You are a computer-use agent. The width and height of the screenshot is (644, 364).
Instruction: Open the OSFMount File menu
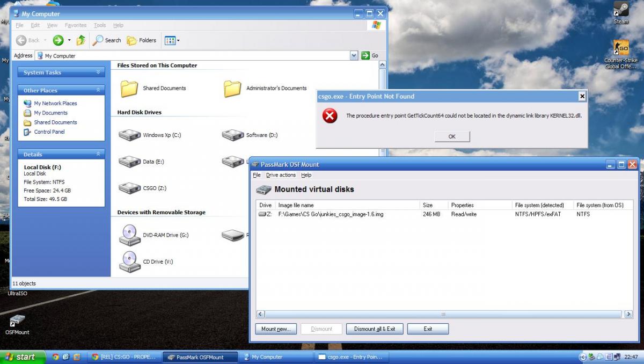[x=257, y=175]
